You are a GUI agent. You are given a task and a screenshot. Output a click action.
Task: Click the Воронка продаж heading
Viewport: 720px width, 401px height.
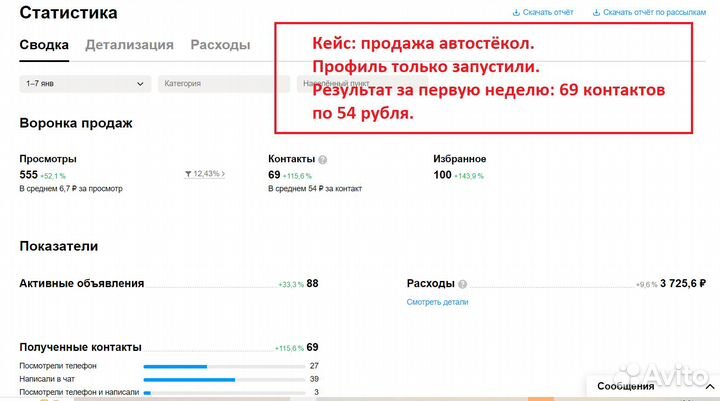(x=76, y=123)
